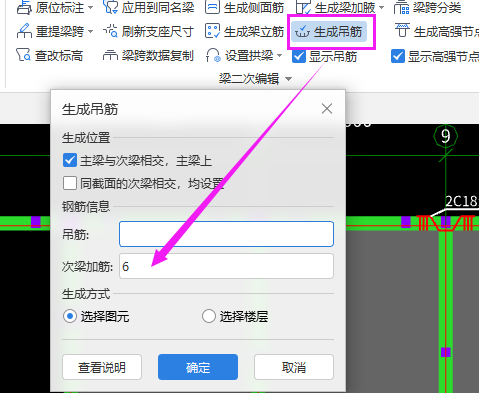
Task: Click 应用到同名梁 tool icon
Action: [x=110, y=7]
